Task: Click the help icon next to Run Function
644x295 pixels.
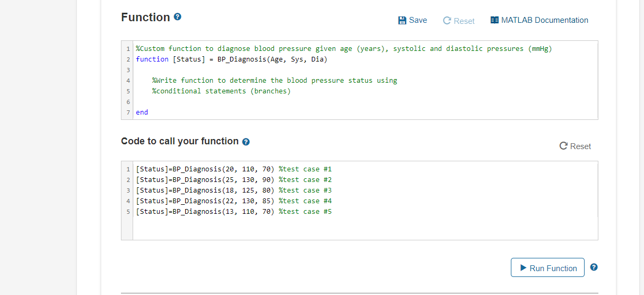Action: tap(594, 267)
